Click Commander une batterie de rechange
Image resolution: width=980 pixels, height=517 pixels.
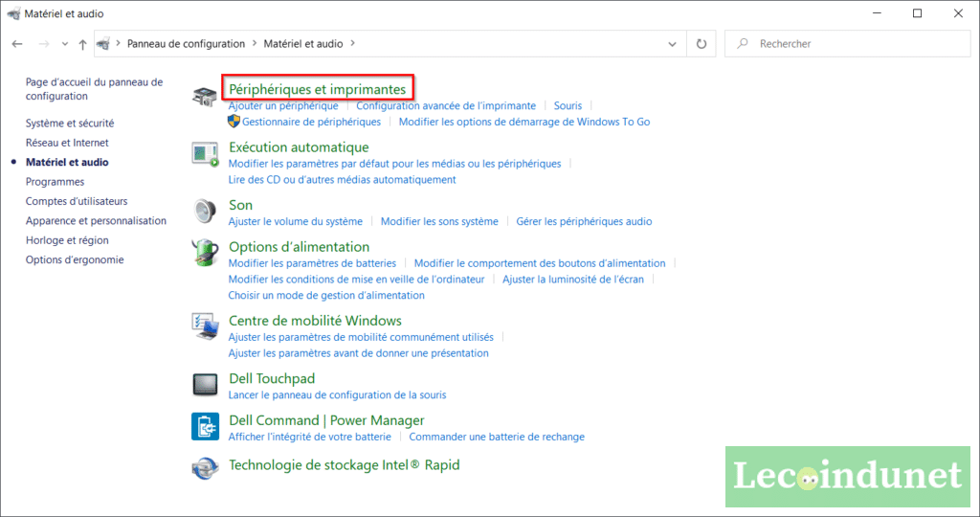click(x=497, y=437)
